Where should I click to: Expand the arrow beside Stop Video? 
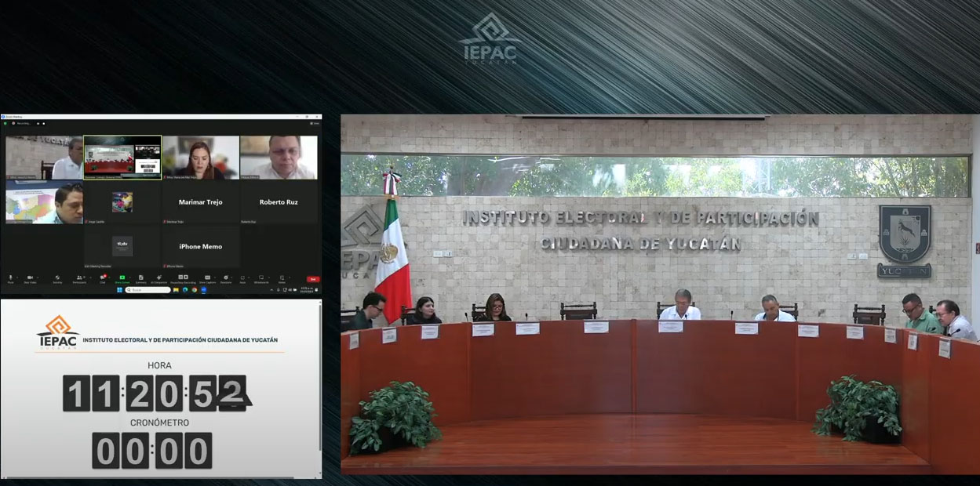coord(37,277)
